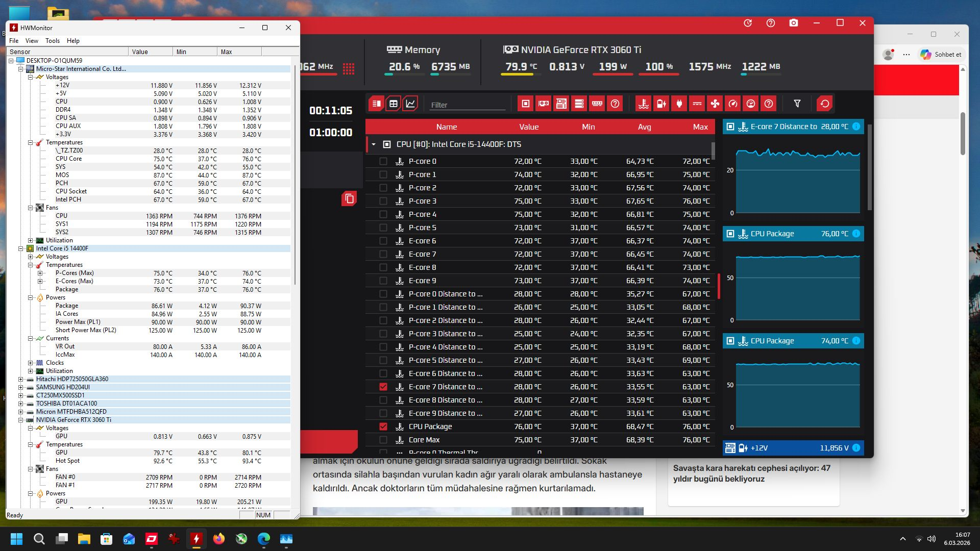Check the E-core 9 checkbox

click(383, 281)
